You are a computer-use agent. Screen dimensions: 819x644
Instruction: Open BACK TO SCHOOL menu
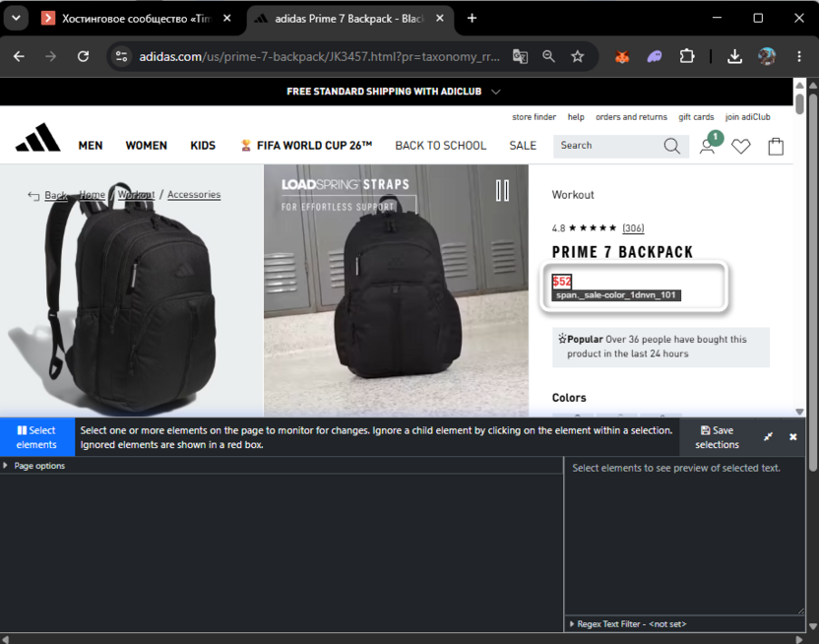pos(440,146)
